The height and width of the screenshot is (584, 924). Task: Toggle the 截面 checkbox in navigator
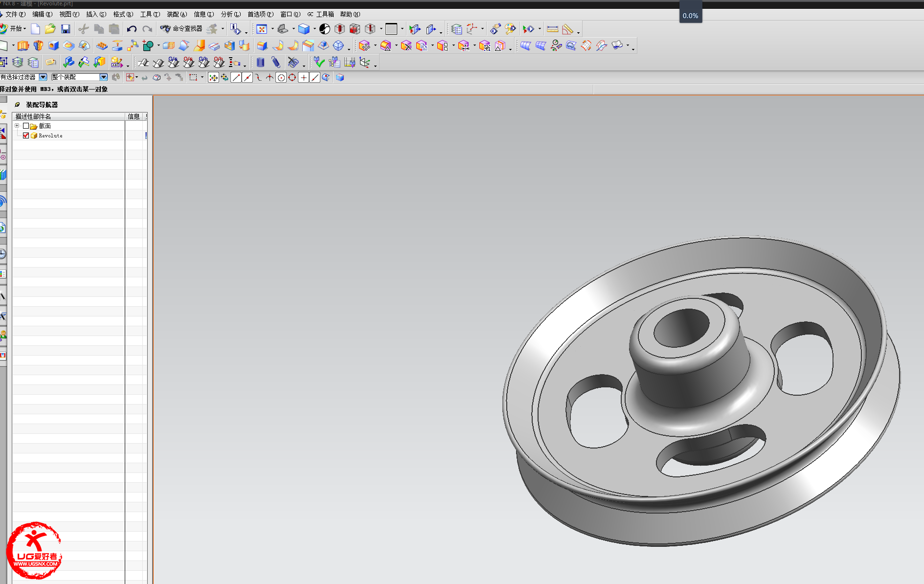[26, 126]
